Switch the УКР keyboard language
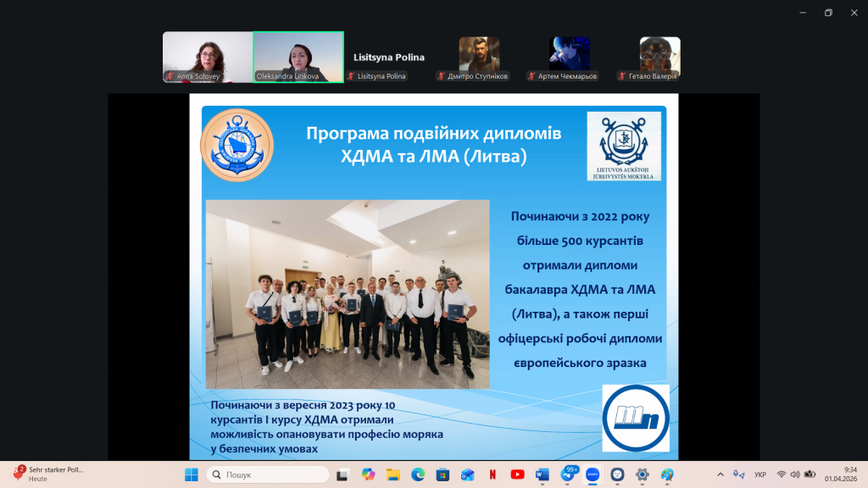The image size is (868, 488). click(x=760, y=474)
